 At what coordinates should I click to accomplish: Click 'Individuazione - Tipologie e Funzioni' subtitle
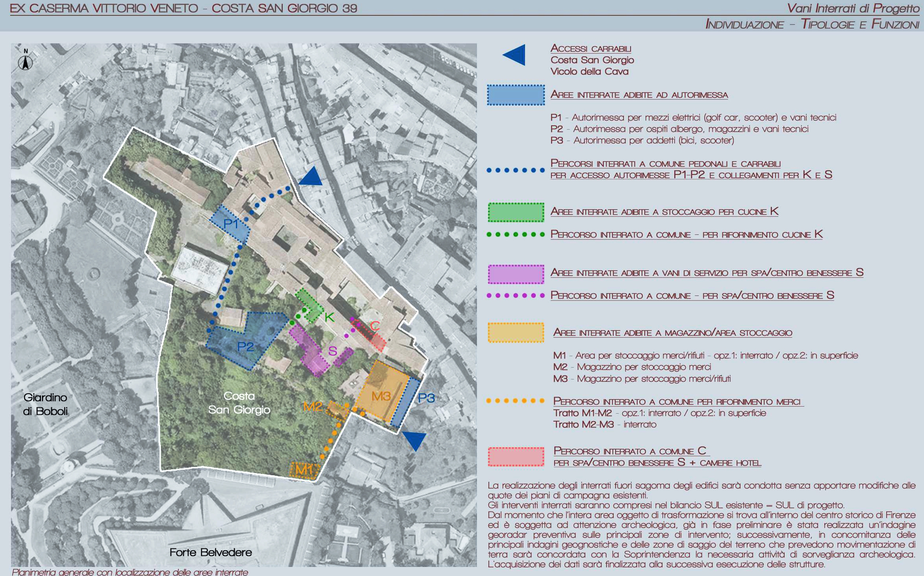[x=813, y=24]
